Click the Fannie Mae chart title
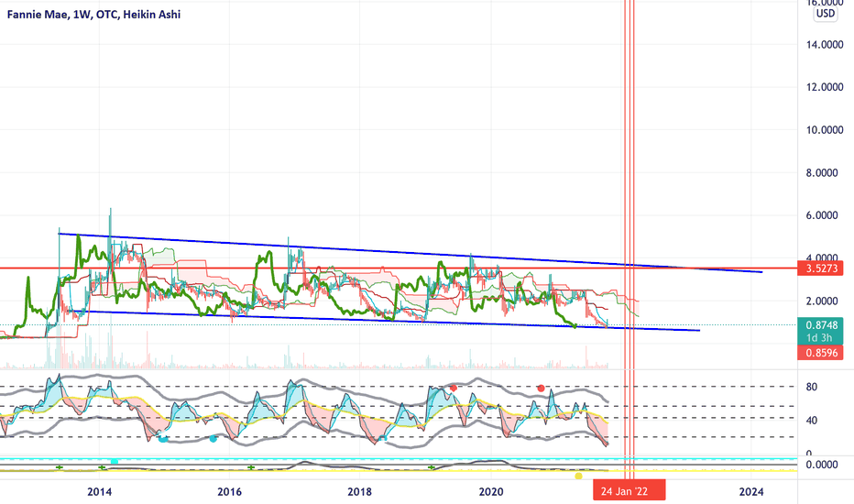 coord(93,15)
